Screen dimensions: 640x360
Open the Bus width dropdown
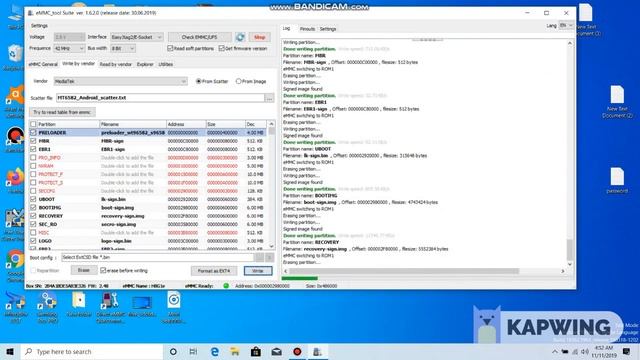[123, 48]
